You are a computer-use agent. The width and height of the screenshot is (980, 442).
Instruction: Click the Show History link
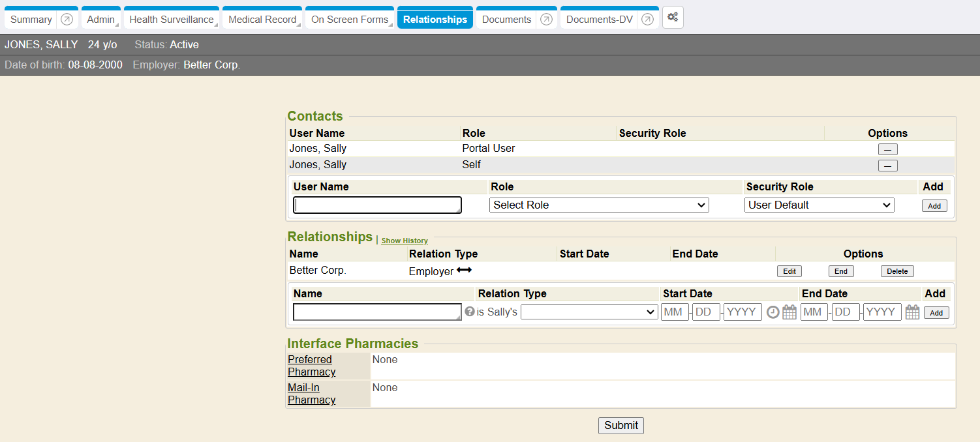[x=405, y=241]
